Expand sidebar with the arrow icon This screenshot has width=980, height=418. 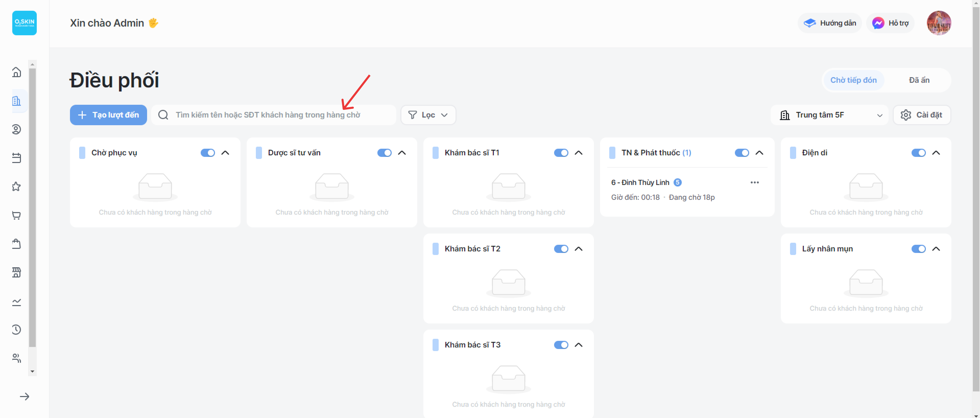click(25, 397)
